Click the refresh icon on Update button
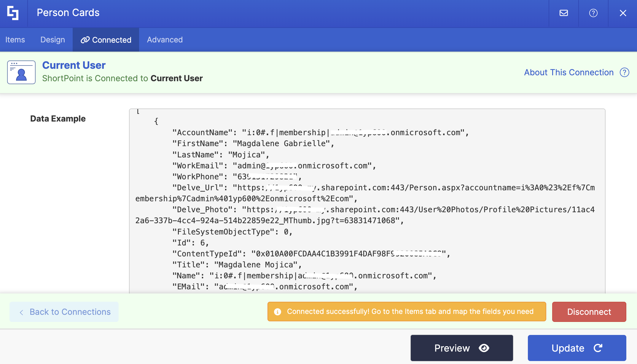The height and width of the screenshot is (364, 637). (598, 348)
